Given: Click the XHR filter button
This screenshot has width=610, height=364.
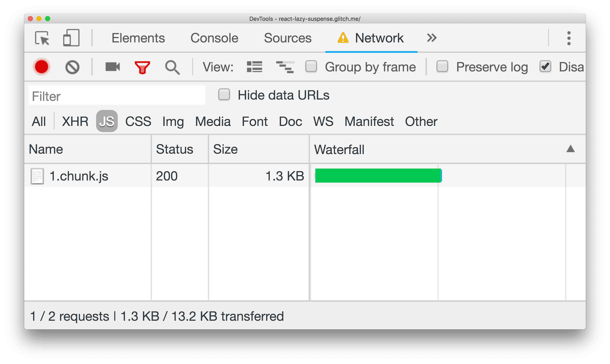Looking at the screenshot, I should [75, 121].
